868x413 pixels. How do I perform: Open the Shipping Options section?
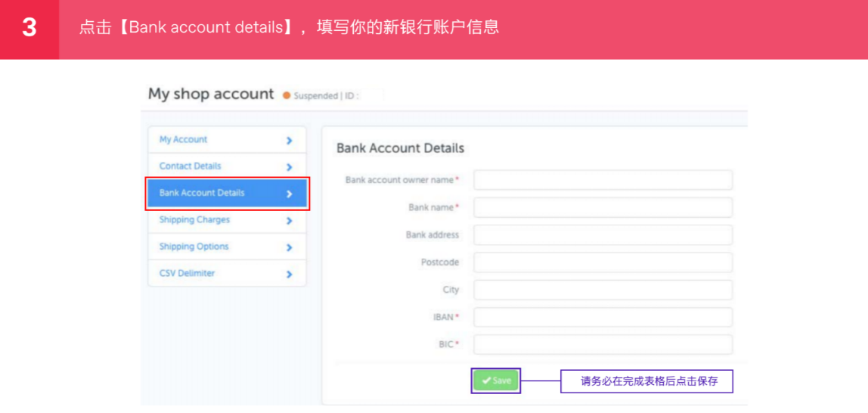pos(194,247)
